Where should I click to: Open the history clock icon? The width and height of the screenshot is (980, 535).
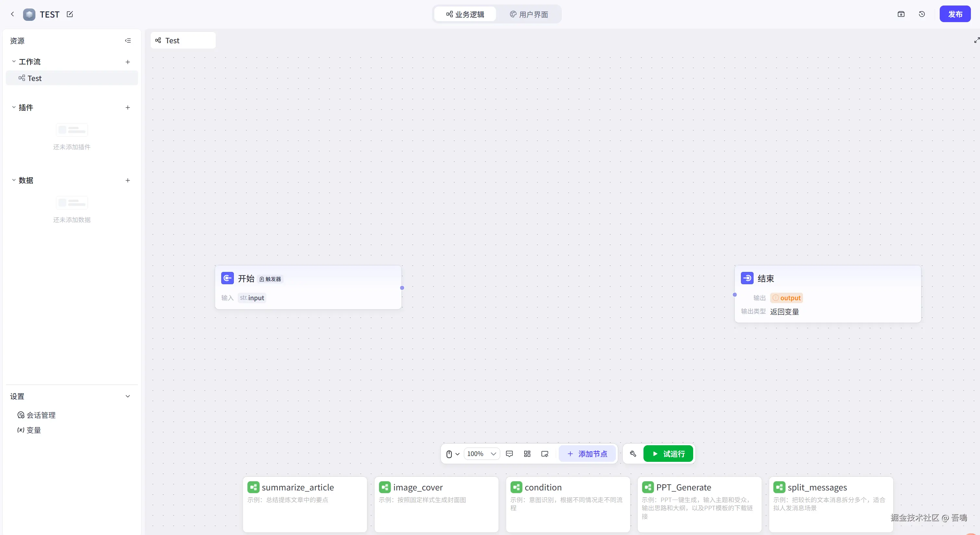922,14
